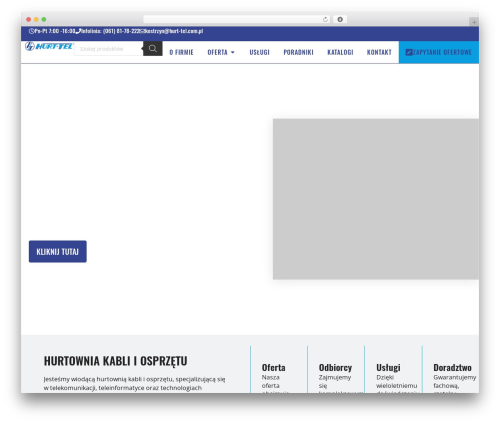500x423 pixels.
Task: Click the Pn-Pt opening hours text
Action: click(x=55, y=31)
